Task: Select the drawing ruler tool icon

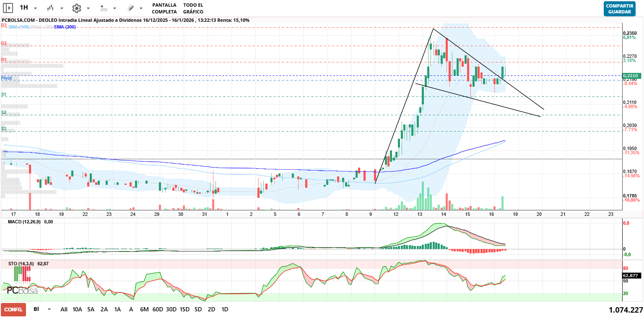Action: tap(130, 8)
